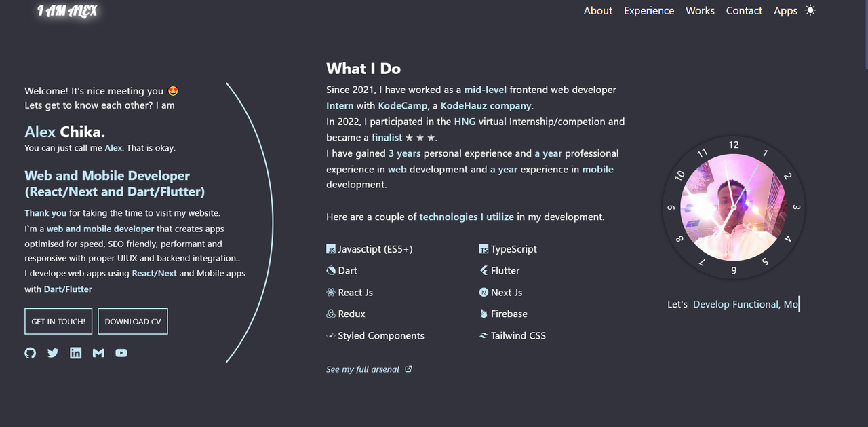Click the Javasctipt (ES5+) label
This screenshot has width=868, height=427.
pyautogui.click(x=375, y=249)
